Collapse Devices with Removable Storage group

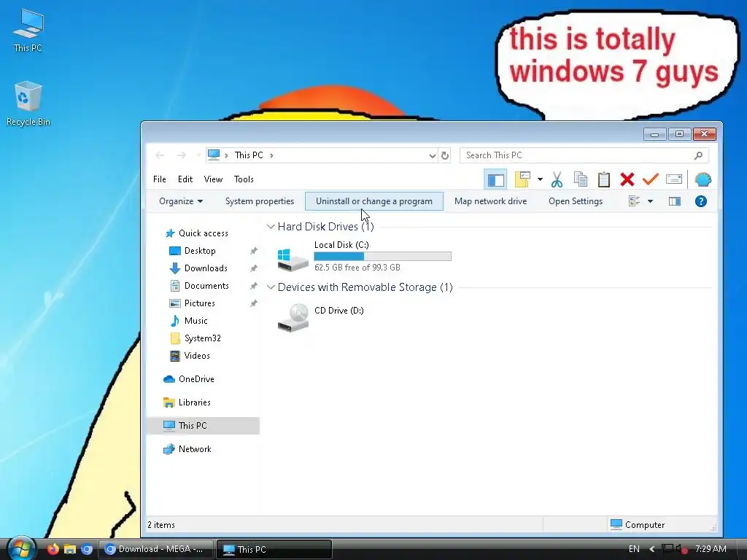click(x=271, y=287)
